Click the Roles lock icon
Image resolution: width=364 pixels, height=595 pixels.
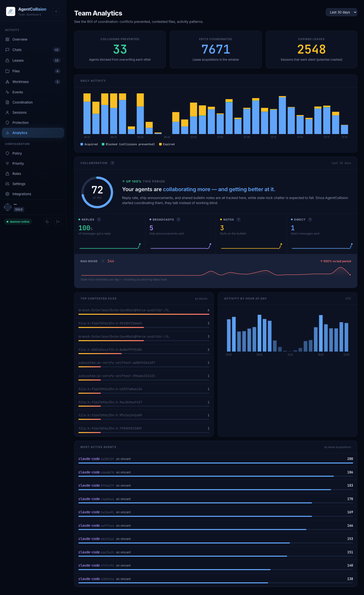click(7, 174)
